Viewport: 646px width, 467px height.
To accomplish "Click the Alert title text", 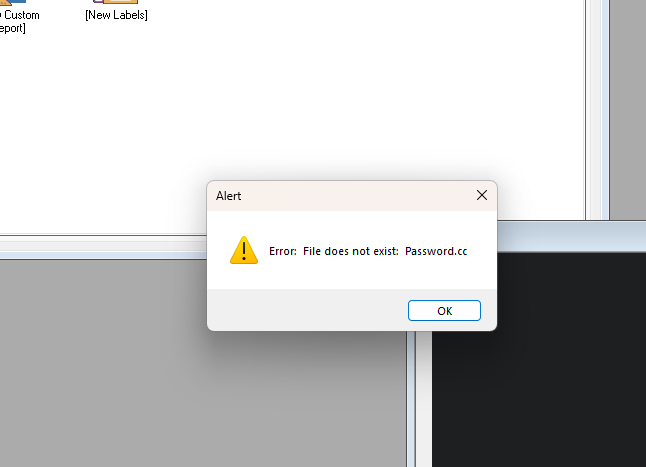I will point(229,196).
